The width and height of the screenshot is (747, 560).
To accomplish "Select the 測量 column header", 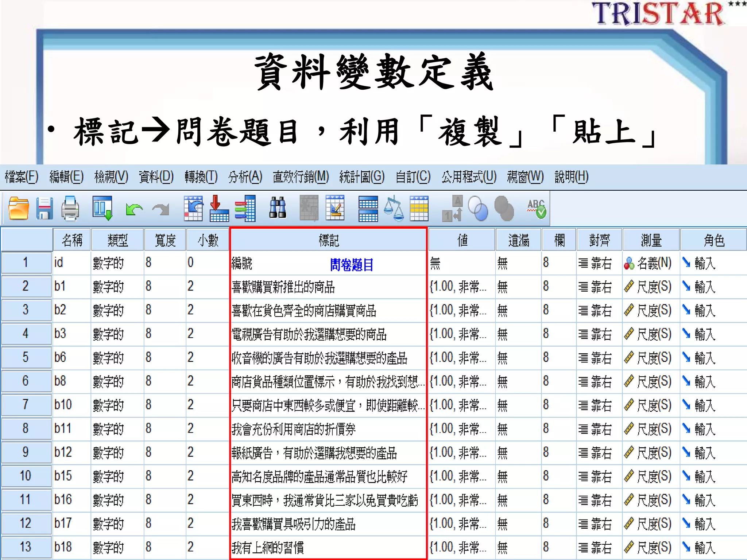I will point(651,240).
